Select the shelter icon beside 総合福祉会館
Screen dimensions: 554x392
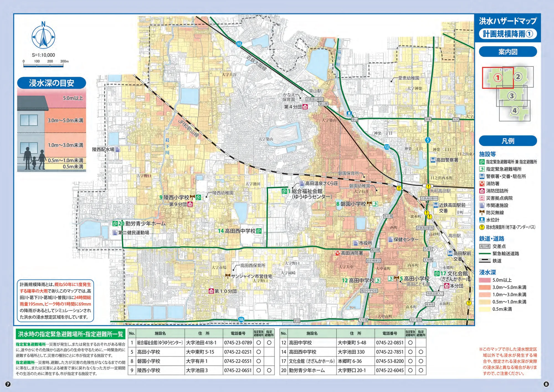[x=284, y=191]
